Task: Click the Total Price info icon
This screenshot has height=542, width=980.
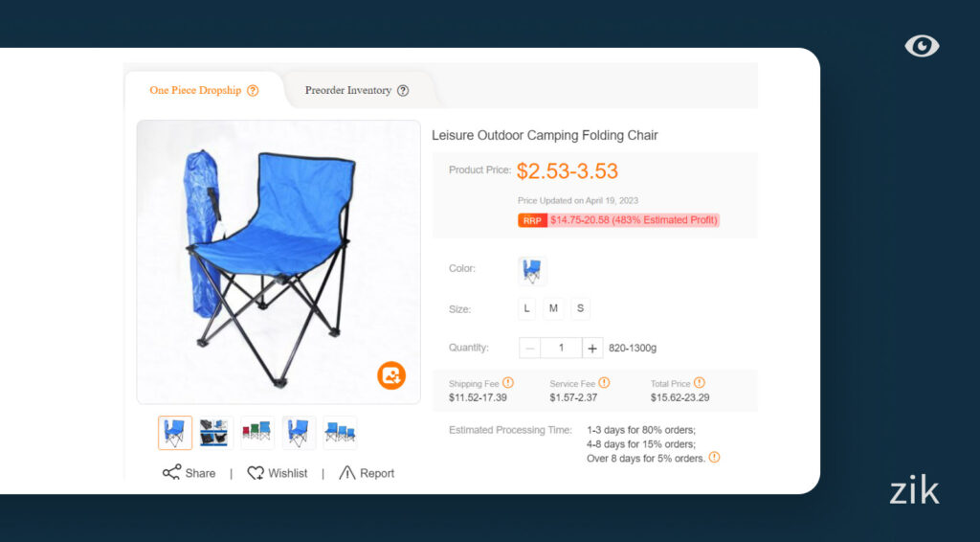Action: pos(700,383)
